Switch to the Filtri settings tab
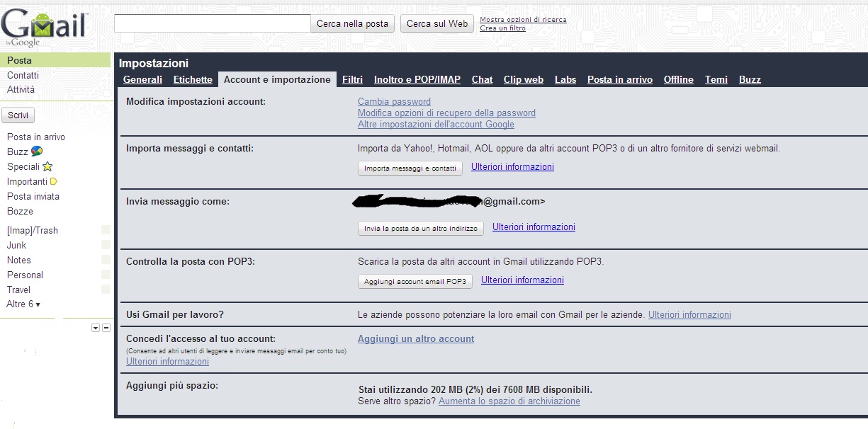The image size is (868, 429). 352,80
